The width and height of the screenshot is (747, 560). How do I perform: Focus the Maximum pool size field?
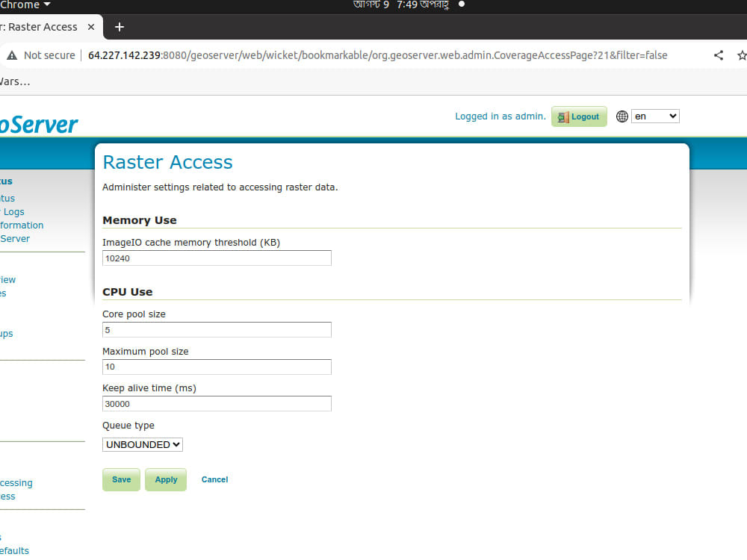coord(217,367)
